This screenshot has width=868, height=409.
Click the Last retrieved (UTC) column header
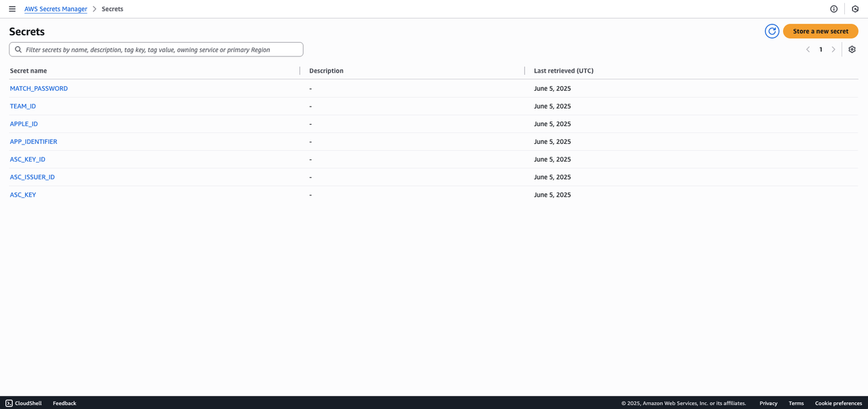point(564,71)
